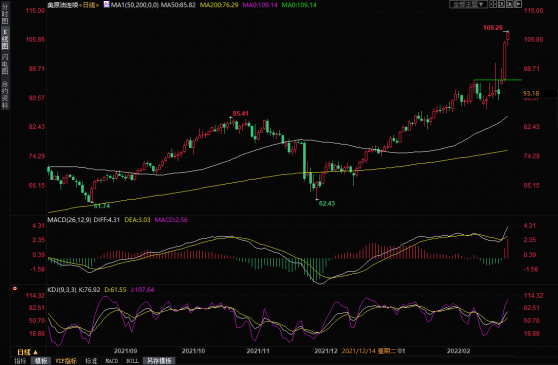558x365 pixels.
Task: Click the K:76.92 value
Action: point(89,290)
